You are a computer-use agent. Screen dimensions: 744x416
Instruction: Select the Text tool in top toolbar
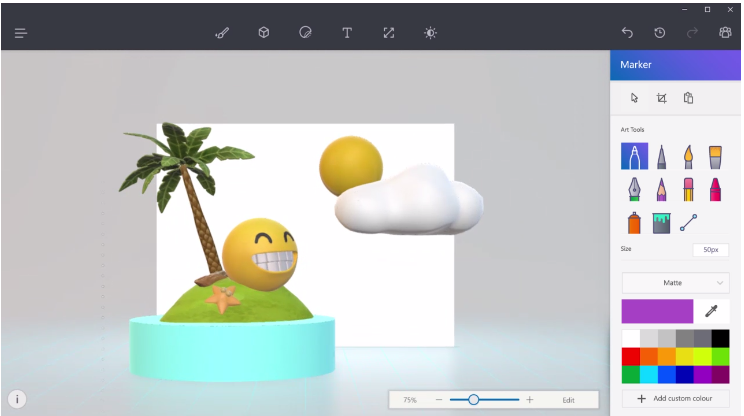(347, 33)
